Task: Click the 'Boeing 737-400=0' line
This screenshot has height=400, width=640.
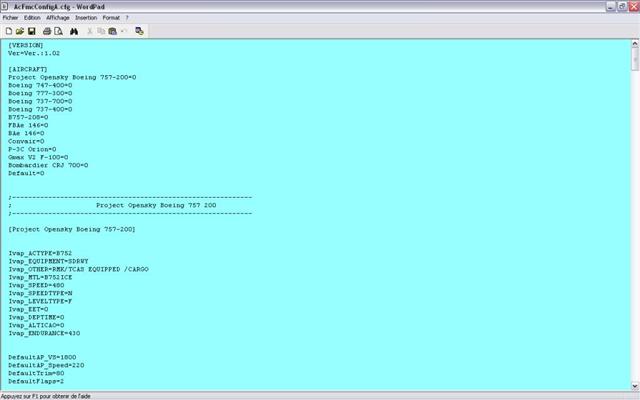Action: click(40, 109)
